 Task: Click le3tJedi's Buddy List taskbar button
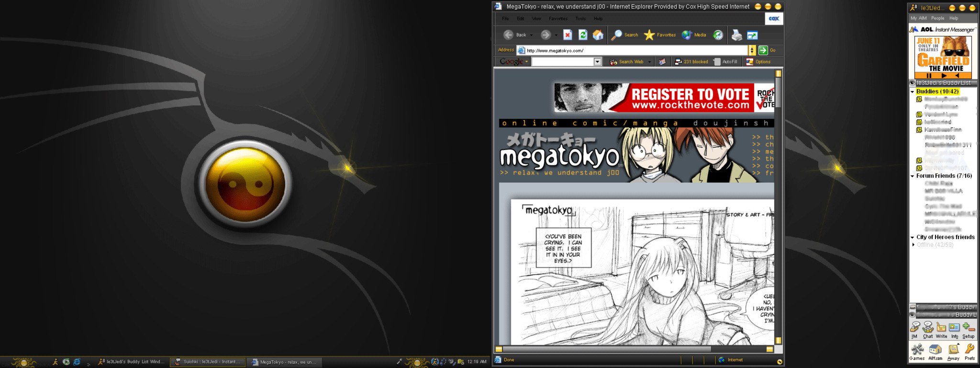[x=131, y=362]
